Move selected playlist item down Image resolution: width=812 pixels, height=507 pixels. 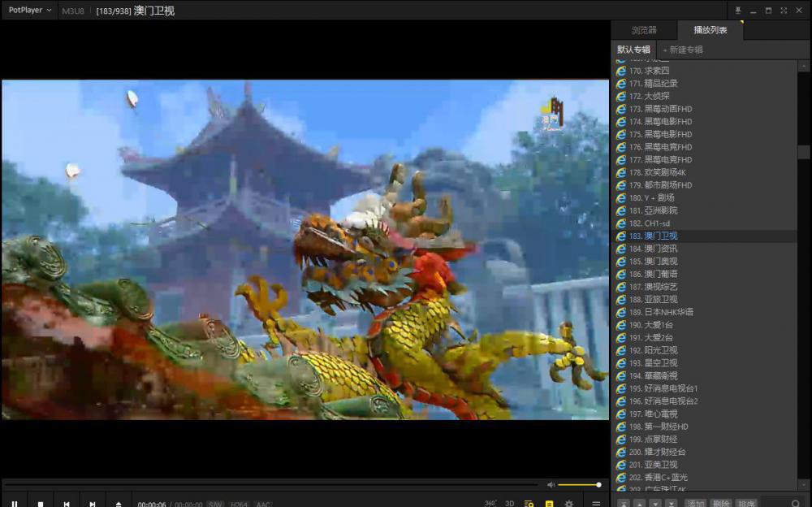click(x=655, y=504)
